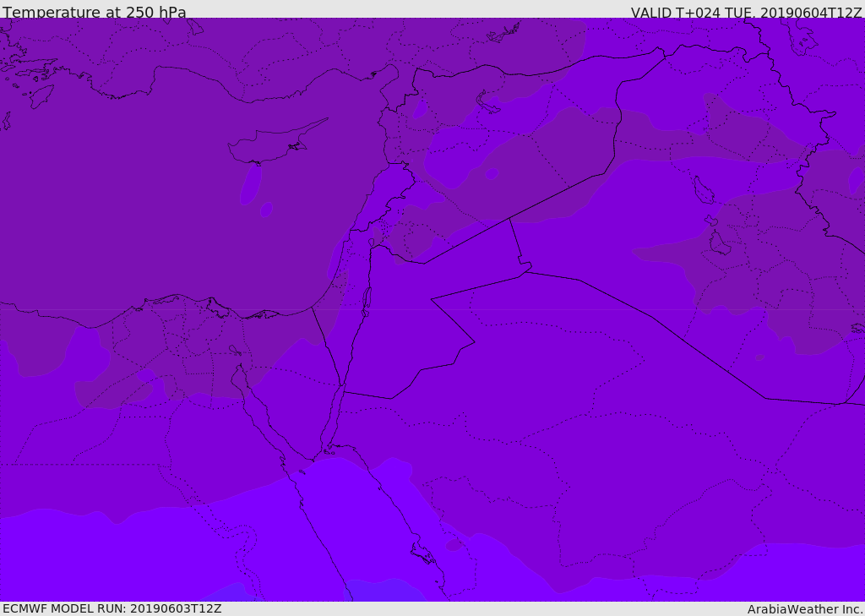Select the 'Temperature at 250 hPa' title
Viewport: 865px width, 616px height.
(95, 12)
